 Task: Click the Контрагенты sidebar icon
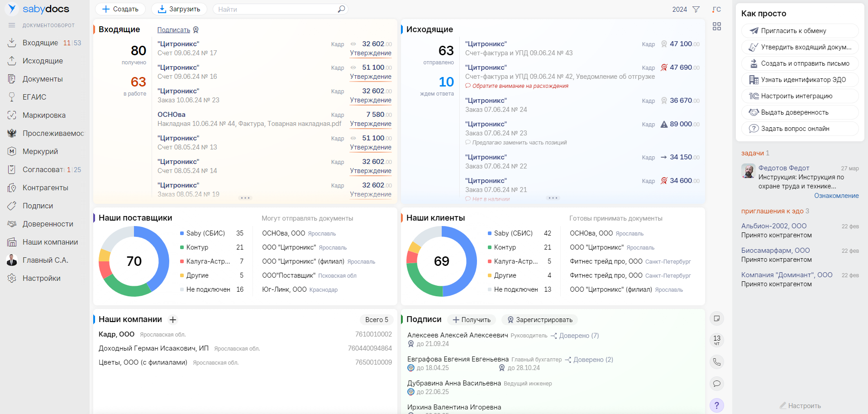point(12,188)
